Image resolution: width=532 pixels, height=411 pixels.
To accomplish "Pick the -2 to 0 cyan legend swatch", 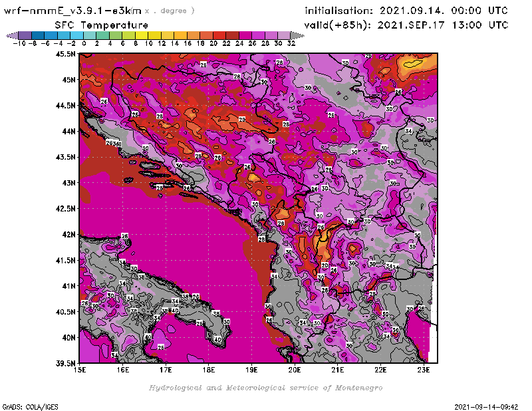I will (x=76, y=35).
